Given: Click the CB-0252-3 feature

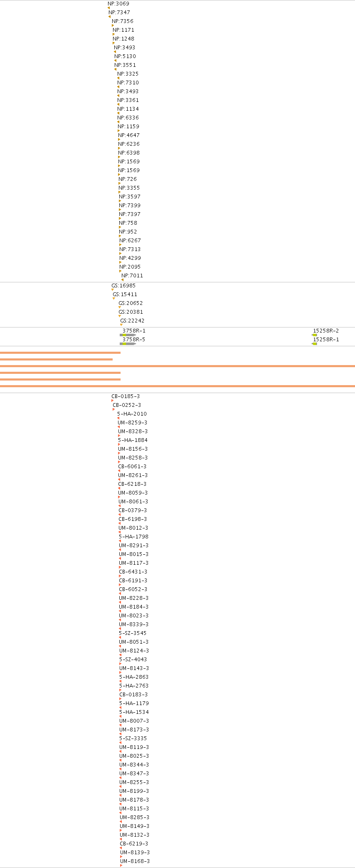Looking at the screenshot, I should tap(127, 405).
